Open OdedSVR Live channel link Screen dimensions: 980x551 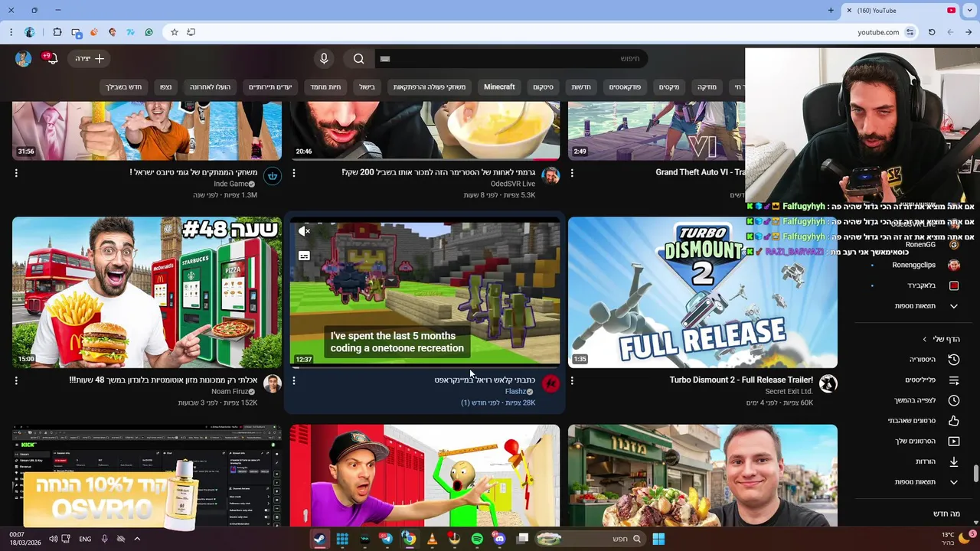click(513, 184)
